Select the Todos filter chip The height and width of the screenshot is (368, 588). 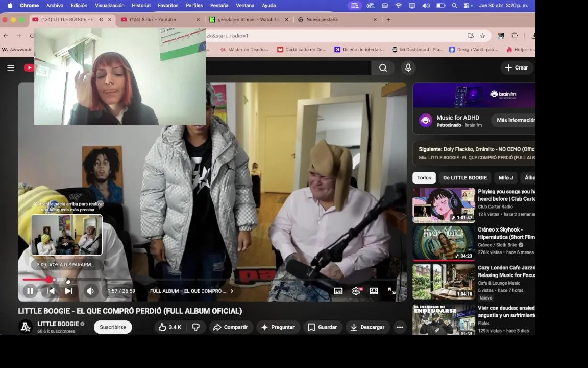(424, 178)
